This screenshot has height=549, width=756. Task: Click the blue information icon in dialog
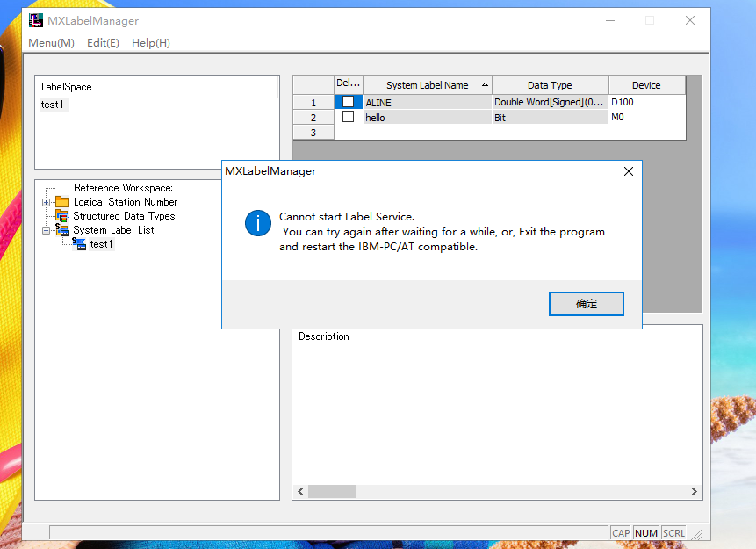click(x=257, y=223)
